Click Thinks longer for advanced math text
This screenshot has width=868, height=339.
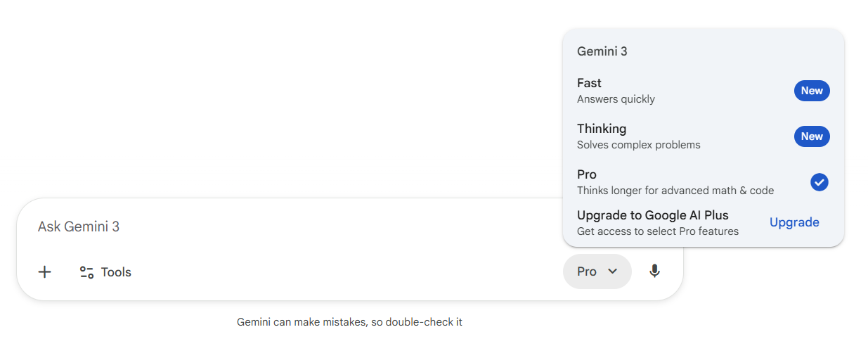675,191
